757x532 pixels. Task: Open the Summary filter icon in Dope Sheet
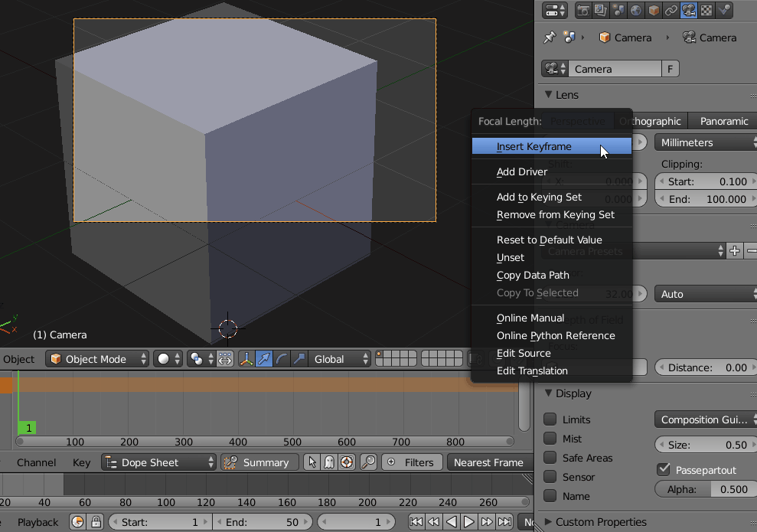pyautogui.click(x=230, y=462)
